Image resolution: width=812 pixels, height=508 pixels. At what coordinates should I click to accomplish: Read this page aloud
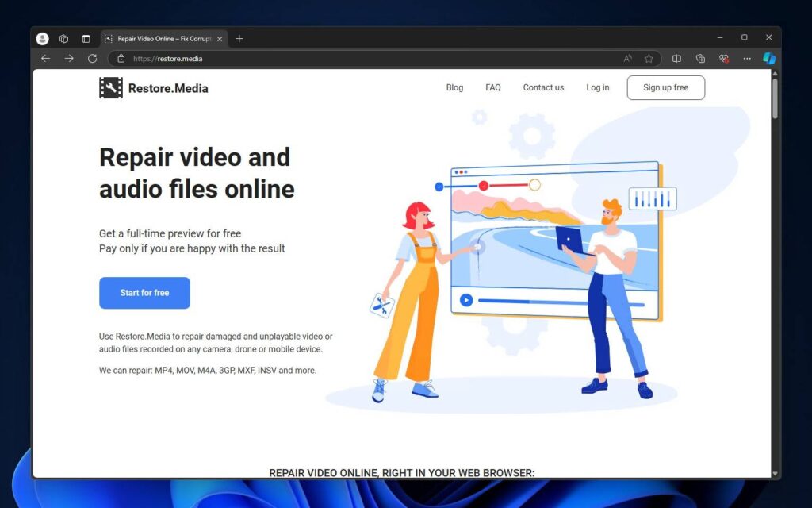pos(627,58)
